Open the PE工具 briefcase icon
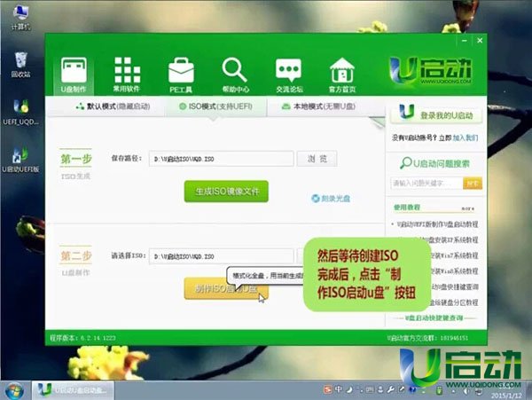The width and height of the screenshot is (532, 400). click(181, 75)
